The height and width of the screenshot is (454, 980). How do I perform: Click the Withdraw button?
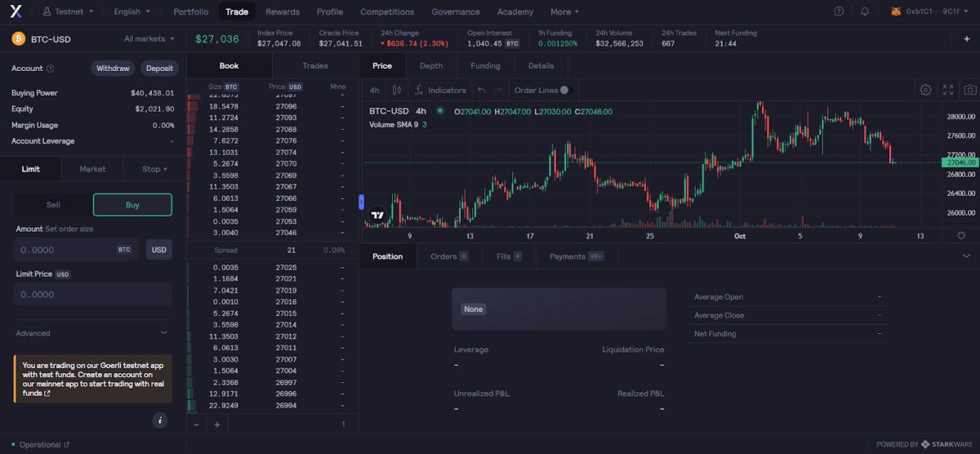click(113, 69)
